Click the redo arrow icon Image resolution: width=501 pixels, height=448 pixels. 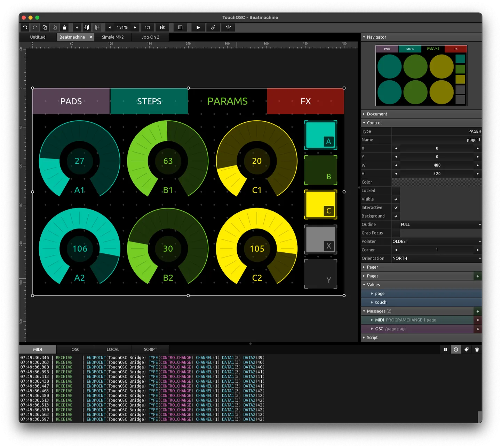point(35,27)
